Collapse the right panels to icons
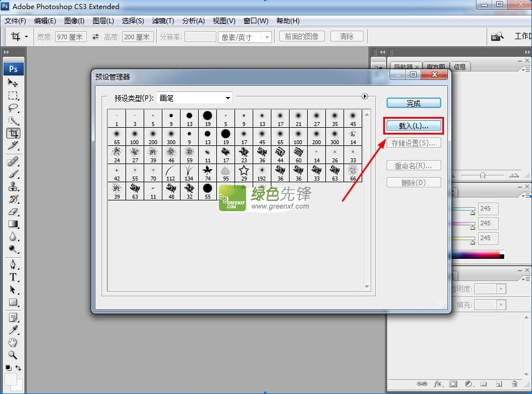 [527, 52]
